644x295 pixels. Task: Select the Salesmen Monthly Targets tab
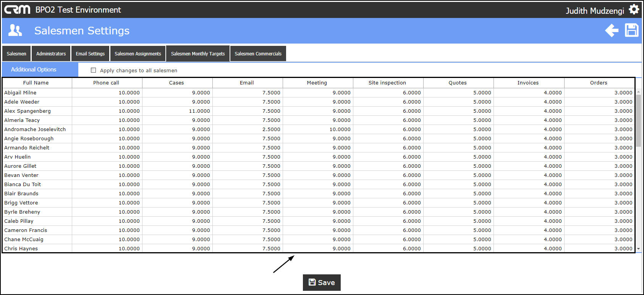(198, 54)
